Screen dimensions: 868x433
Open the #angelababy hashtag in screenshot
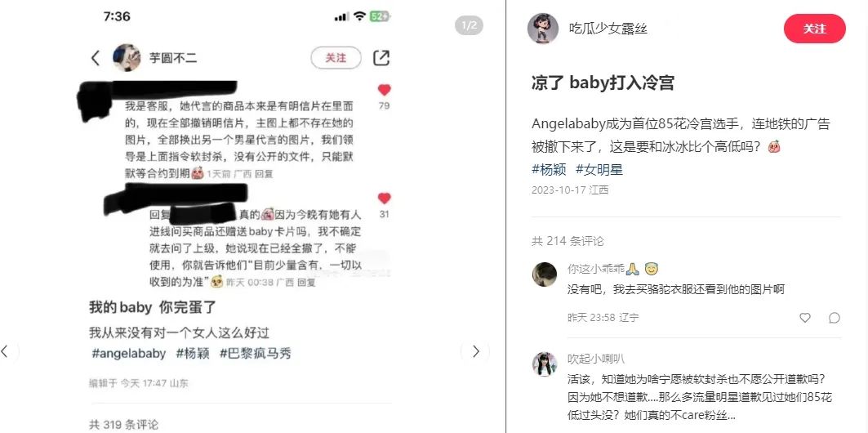[x=128, y=353]
